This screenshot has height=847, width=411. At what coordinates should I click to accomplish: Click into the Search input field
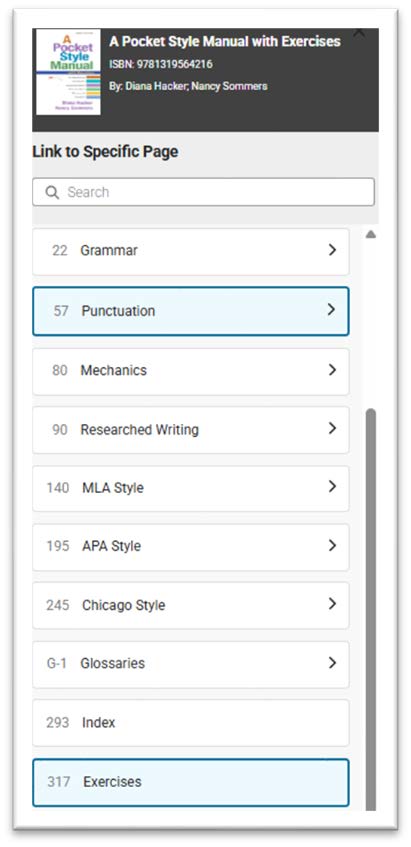point(203,192)
